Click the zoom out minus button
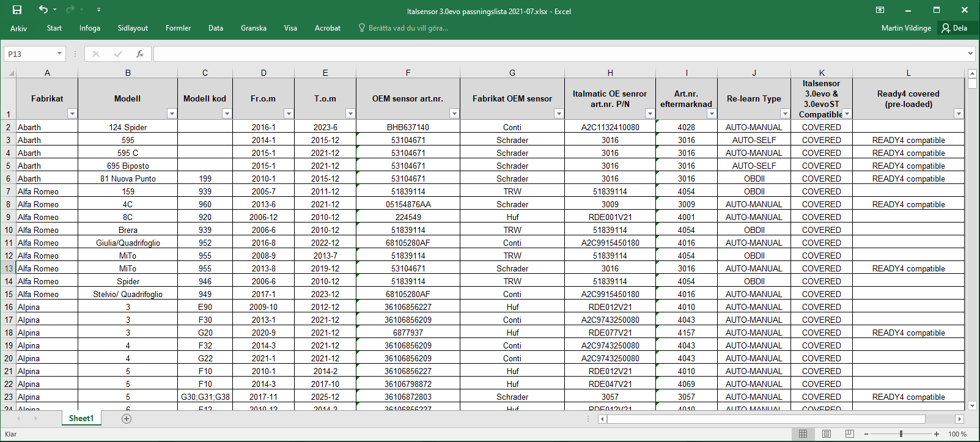This screenshot has width=980, height=442. (866, 434)
